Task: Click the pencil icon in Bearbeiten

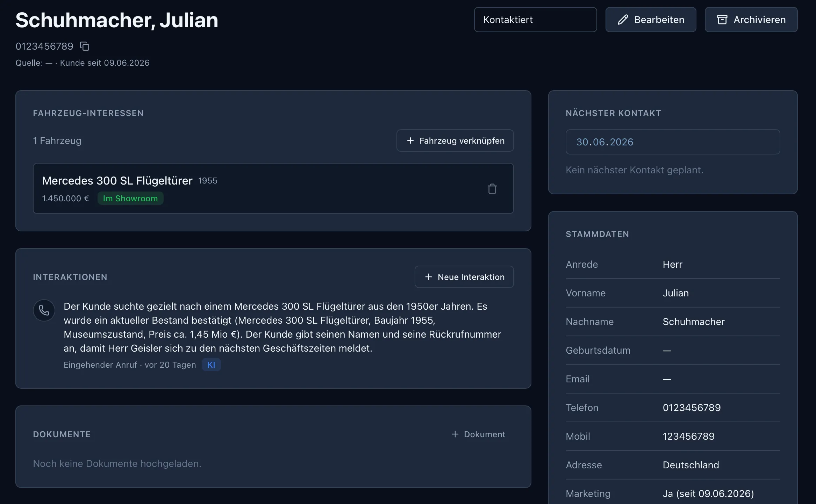Action: 623,20
